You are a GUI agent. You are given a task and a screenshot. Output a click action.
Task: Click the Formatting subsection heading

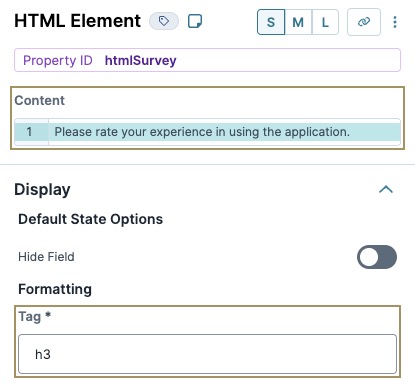(x=55, y=289)
